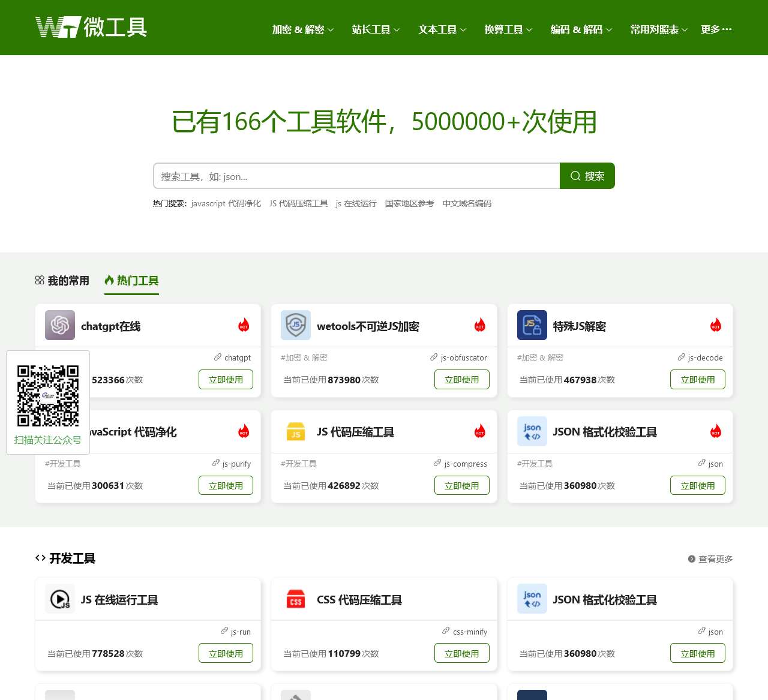Click the CSS 代码压缩工具 red icon

coord(296,599)
